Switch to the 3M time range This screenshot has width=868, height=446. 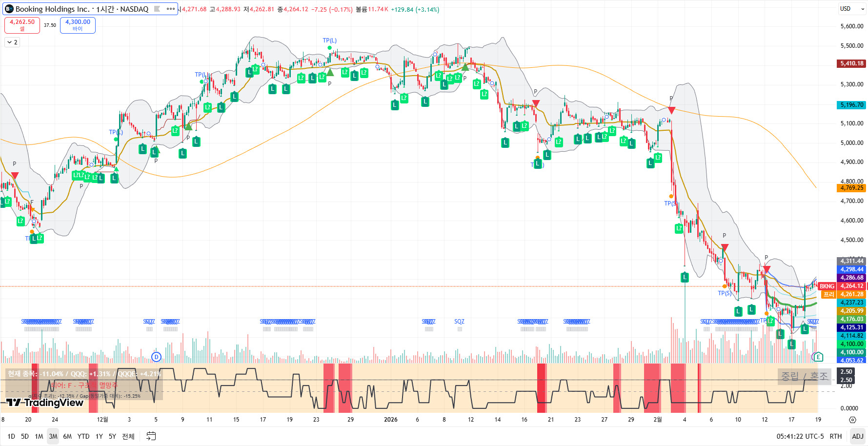(x=53, y=436)
